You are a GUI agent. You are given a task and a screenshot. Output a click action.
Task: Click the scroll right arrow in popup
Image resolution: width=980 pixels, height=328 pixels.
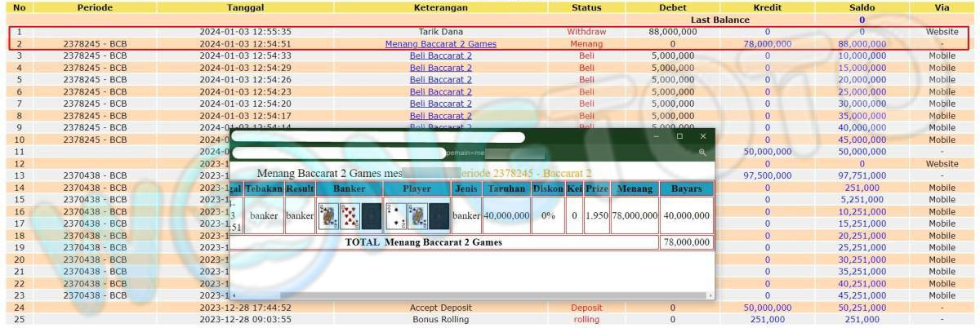point(710,295)
